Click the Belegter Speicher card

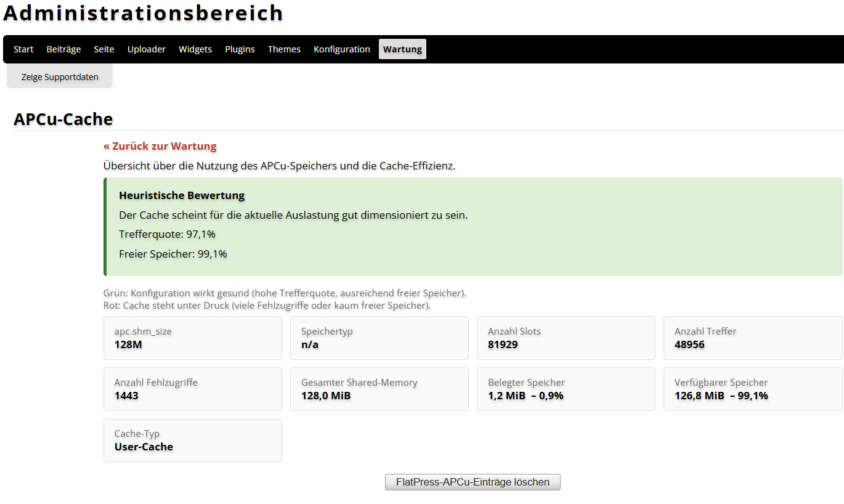pos(566,389)
